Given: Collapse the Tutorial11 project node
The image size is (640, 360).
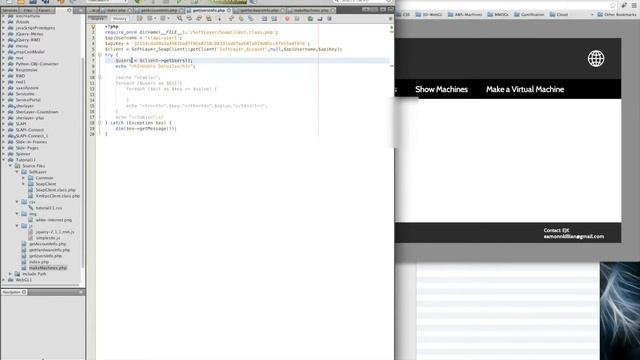Looking at the screenshot, I should (x=4, y=160).
